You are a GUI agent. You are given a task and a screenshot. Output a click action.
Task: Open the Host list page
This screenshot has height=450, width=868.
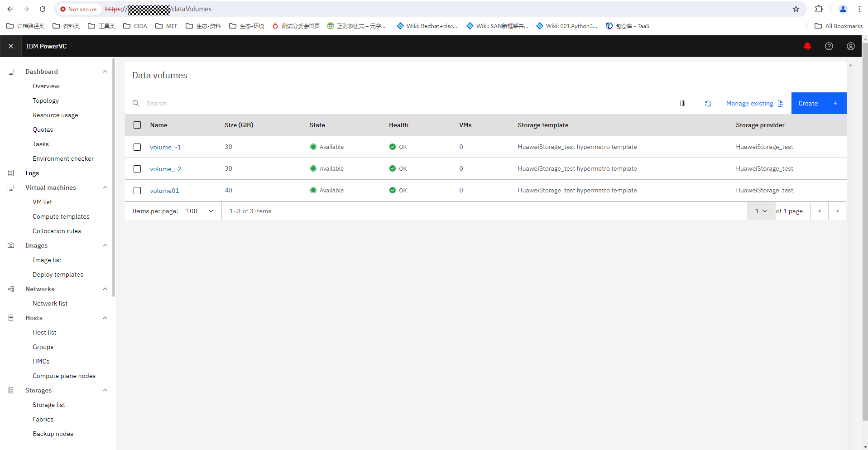coord(44,332)
